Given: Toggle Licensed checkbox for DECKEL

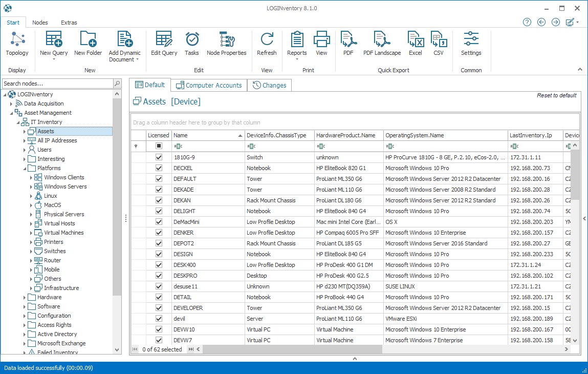Looking at the screenshot, I should click(x=159, y=168).
